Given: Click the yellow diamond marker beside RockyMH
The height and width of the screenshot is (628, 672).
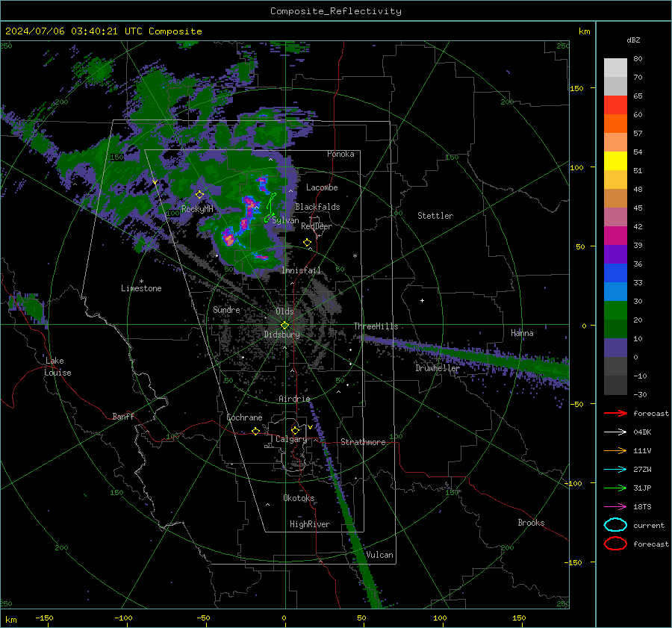Looking at the screenshot, I should pyautogui.click(x=199, y=195).
